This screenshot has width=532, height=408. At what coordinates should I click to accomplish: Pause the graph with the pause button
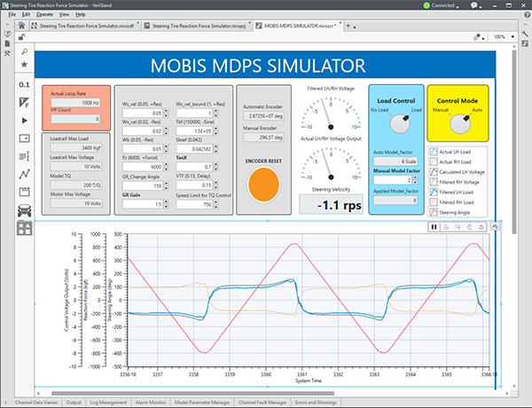434,227
